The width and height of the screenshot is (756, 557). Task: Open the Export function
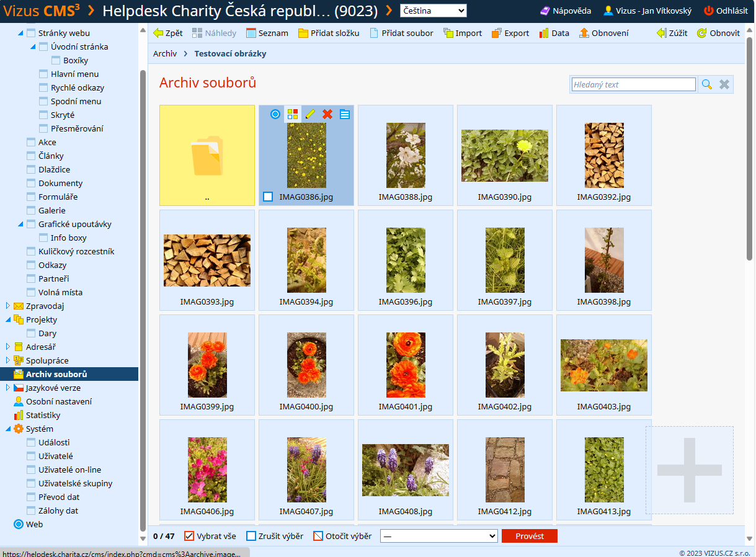[510, 33]
